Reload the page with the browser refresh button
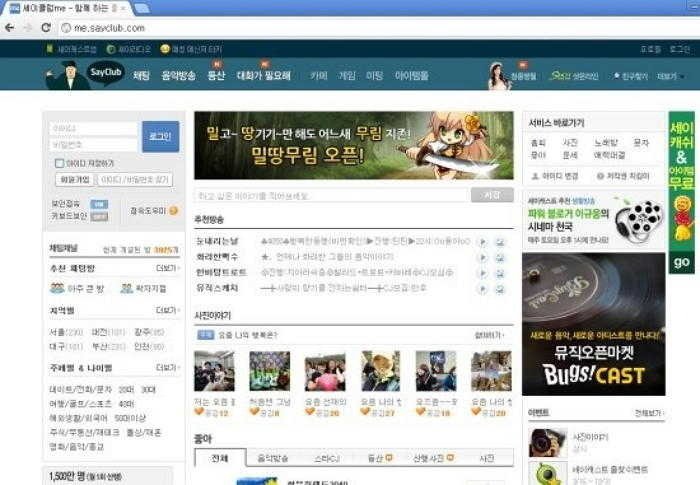Image resolution: width=700 pixels, height=485 pixels. coord(46,27)
